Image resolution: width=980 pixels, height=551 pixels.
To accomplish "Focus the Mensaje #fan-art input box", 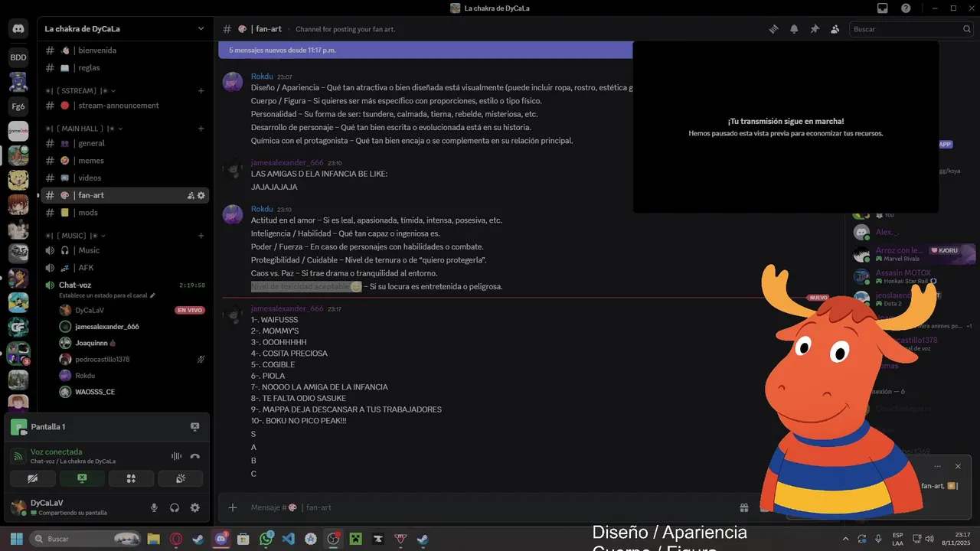I will [x=490, y=507].
